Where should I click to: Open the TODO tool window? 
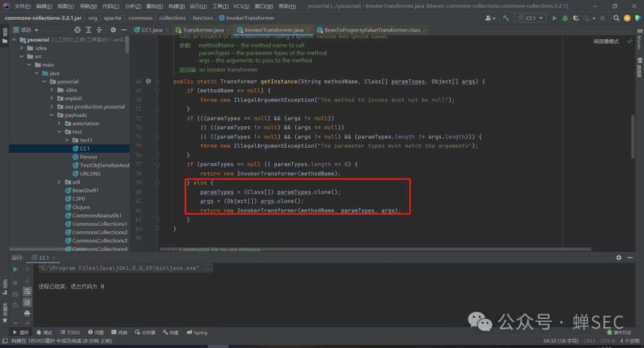[x=70, y=333]
